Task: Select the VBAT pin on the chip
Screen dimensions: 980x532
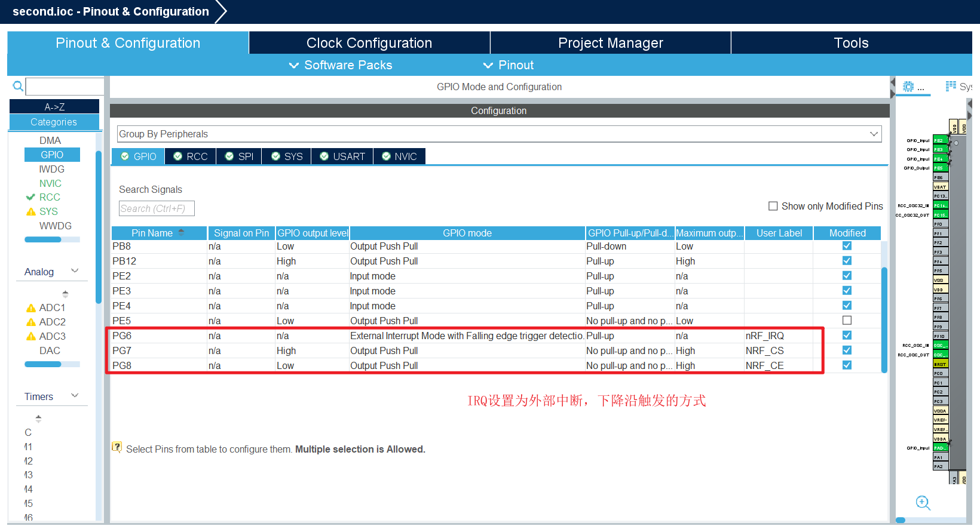Action: click(940, 187)
